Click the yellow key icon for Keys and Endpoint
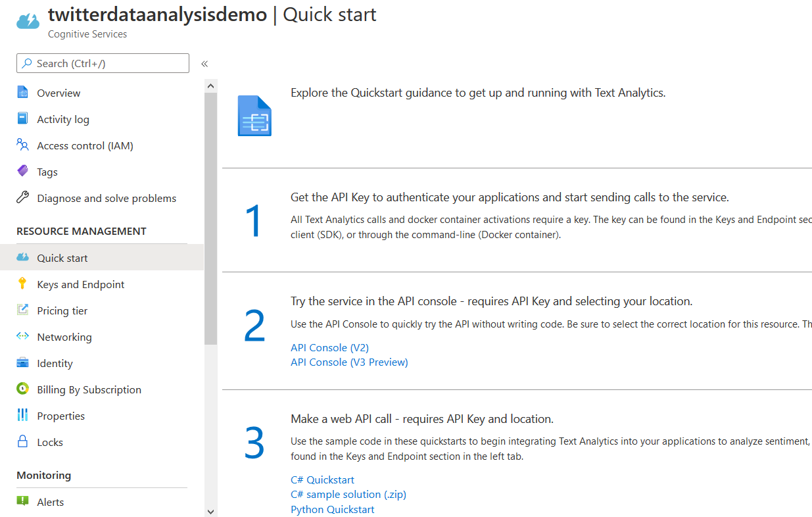Image resolution: width=812 pixels, height=517 pixels. coord(23,284)
